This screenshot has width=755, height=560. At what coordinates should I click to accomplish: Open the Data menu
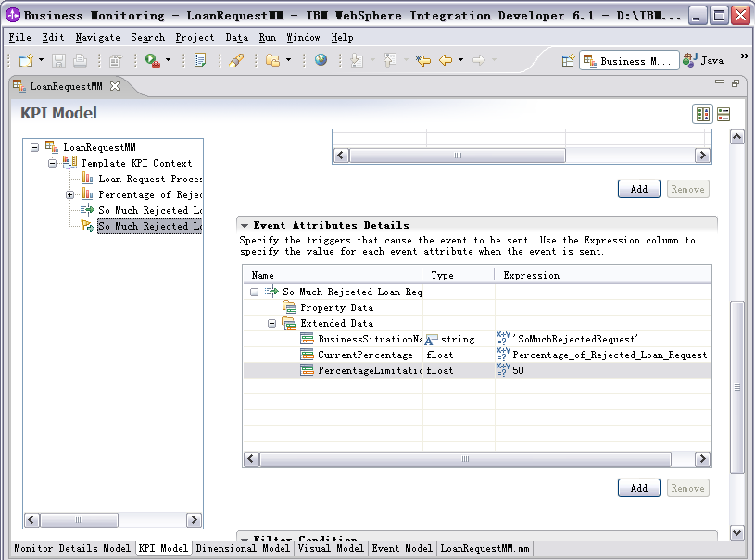237,38
